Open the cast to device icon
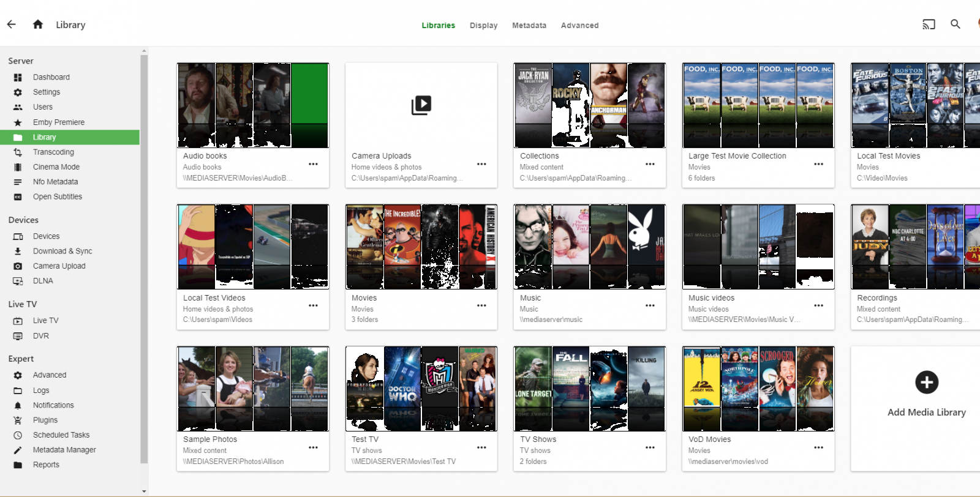This screenshot has width=980, height=497. [929, 24]
